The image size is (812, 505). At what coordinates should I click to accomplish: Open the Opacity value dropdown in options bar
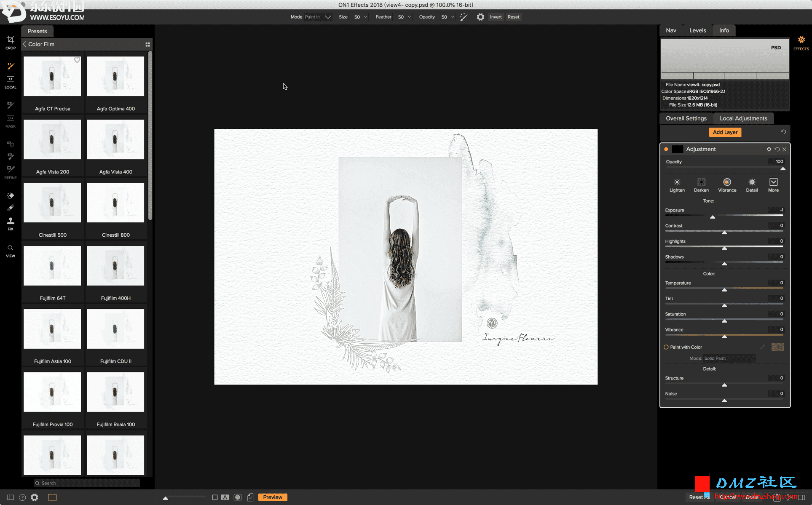[x=447, y=17]
